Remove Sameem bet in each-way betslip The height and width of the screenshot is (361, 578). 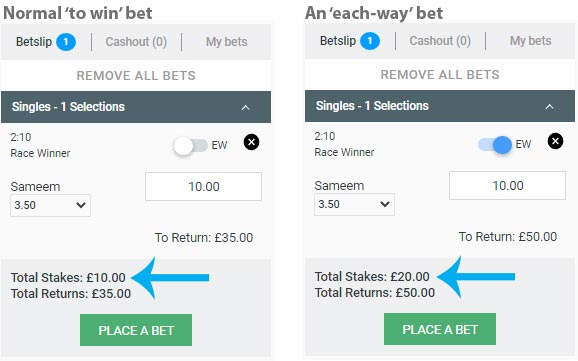pos(555,141)
